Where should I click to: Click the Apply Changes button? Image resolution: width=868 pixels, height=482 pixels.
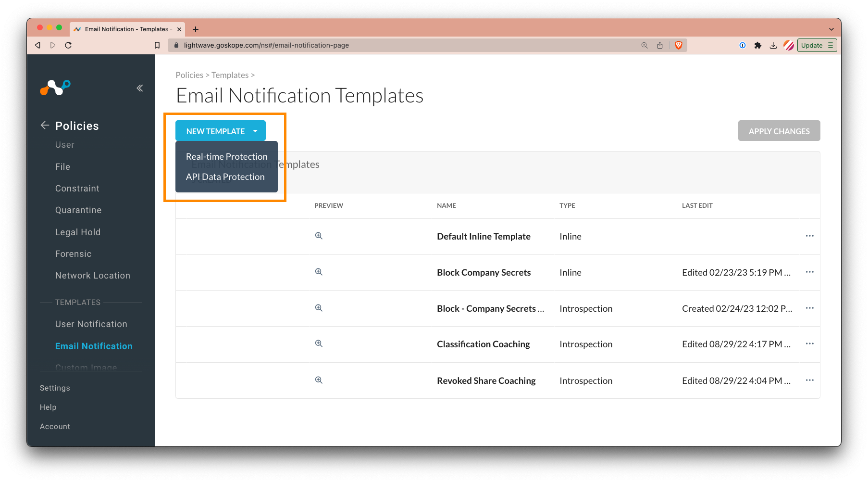(779, 130)
